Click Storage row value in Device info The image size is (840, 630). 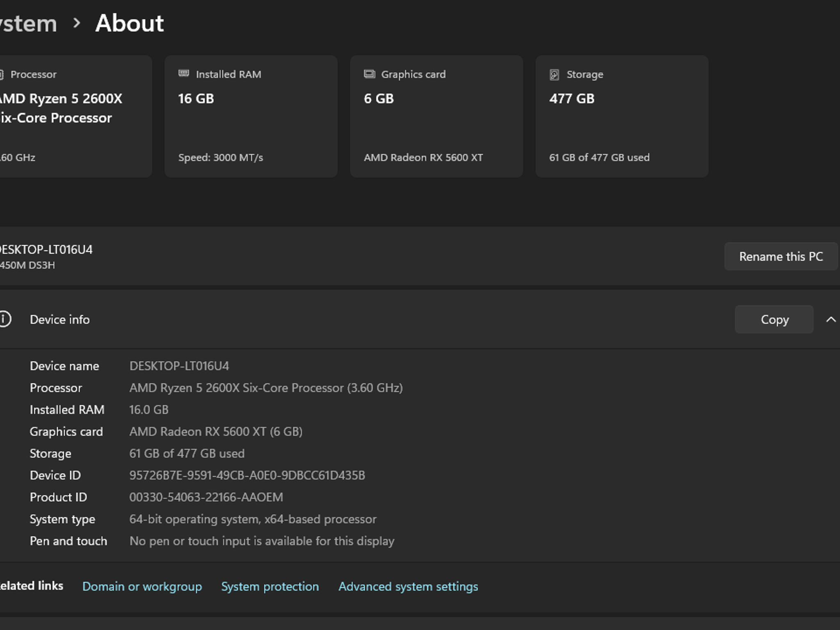(187, 454)
